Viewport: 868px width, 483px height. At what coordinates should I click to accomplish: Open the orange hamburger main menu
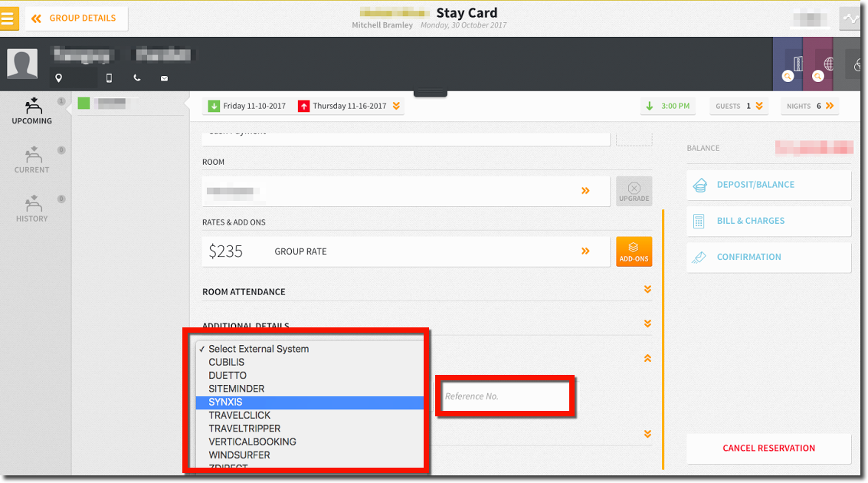[9, 18]
